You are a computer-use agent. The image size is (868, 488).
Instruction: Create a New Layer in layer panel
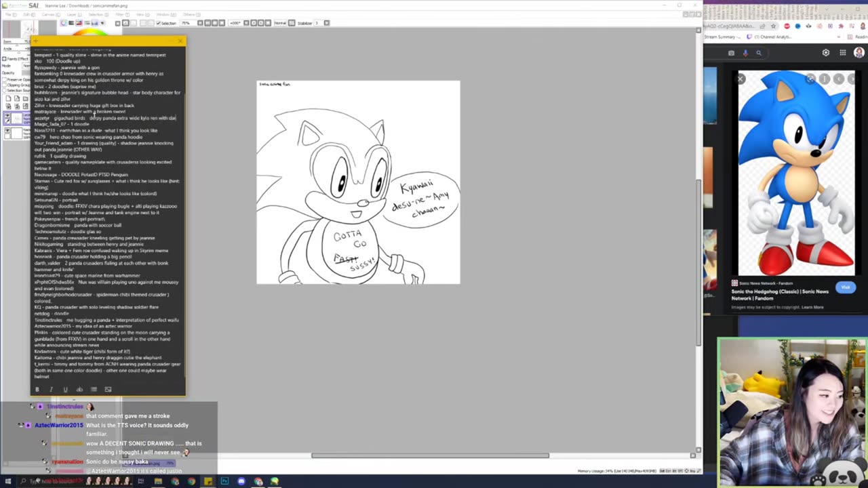click(8, 98)
